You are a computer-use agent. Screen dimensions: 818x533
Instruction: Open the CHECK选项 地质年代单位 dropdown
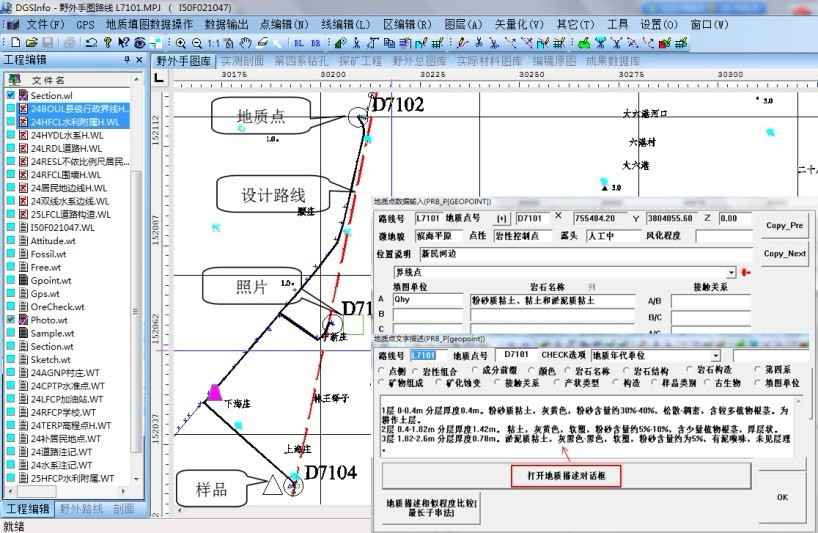(716, 356)
